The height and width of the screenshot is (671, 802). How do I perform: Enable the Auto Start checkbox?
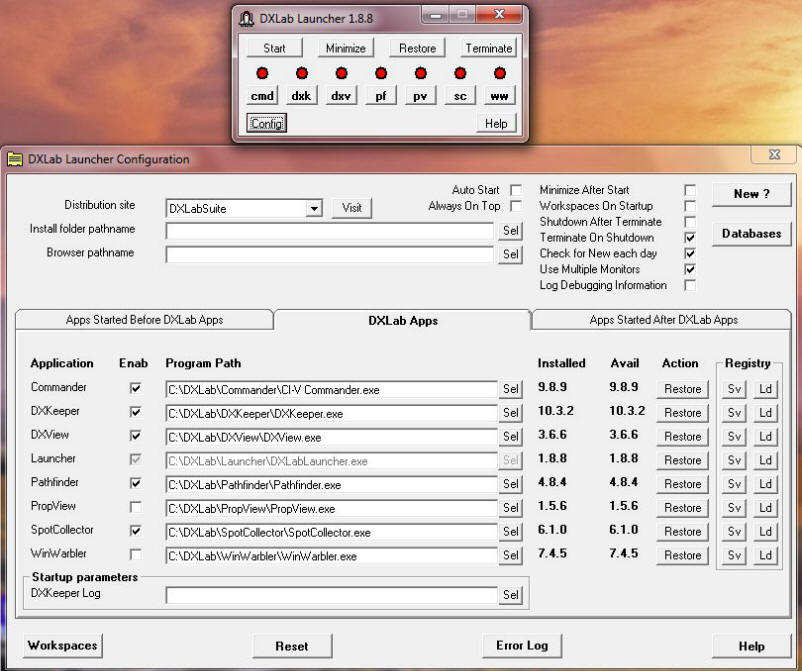(516, 190)
